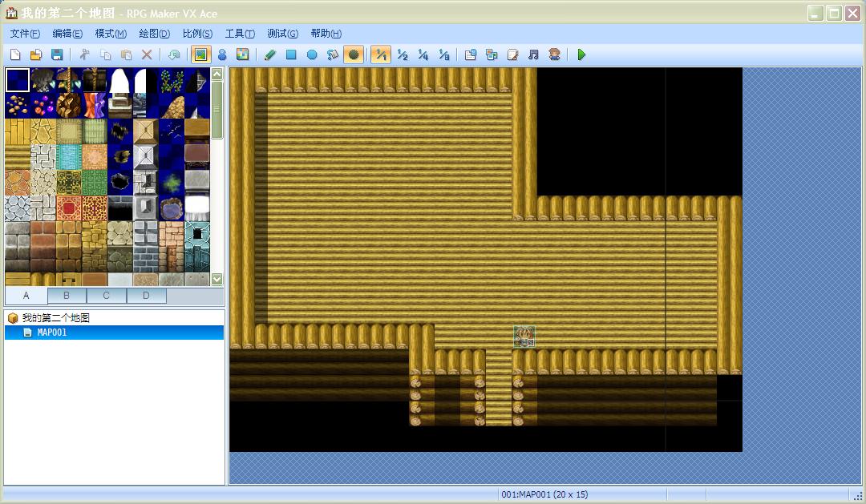Viewport: 866px width, 504px height.
Task: Switch to tileset tab D
Action: 147,296
